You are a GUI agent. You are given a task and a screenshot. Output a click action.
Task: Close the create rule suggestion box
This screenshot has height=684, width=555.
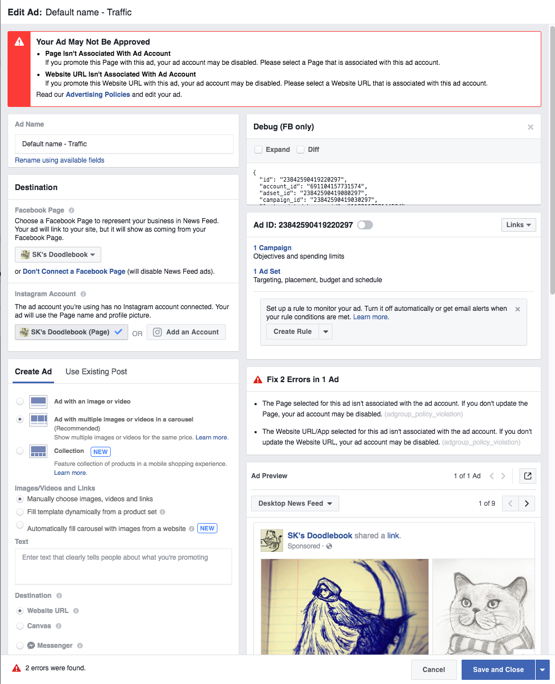(517, 309)
